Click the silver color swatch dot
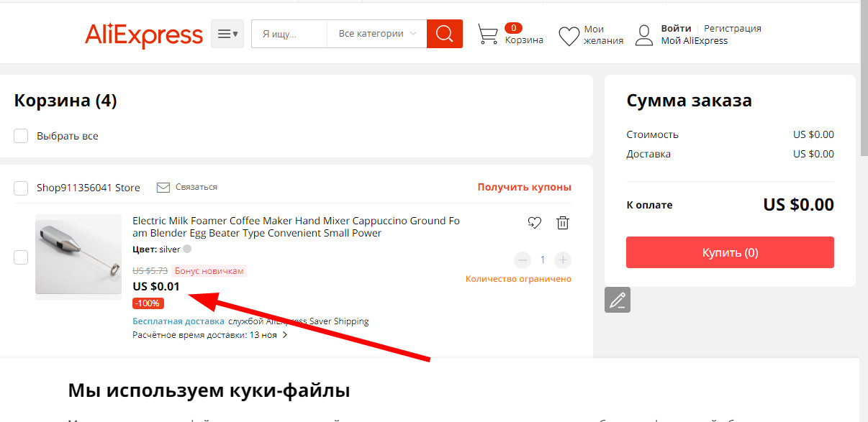Screen dimensions: 868x422 pos(187,249)
